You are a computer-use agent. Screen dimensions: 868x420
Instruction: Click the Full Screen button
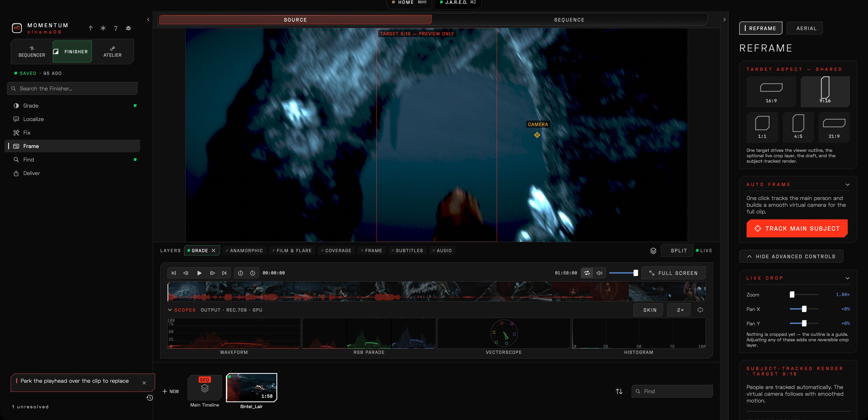coord(674,273)
